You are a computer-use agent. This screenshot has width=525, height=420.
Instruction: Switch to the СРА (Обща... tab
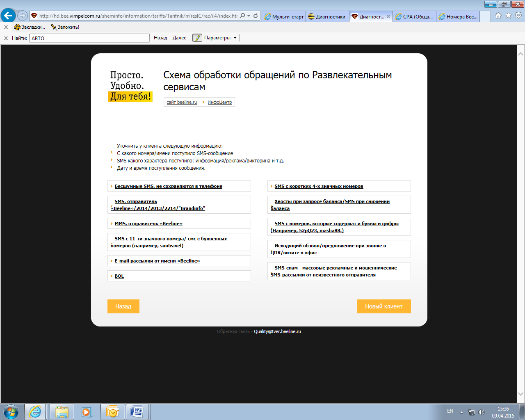coord(414,16)
